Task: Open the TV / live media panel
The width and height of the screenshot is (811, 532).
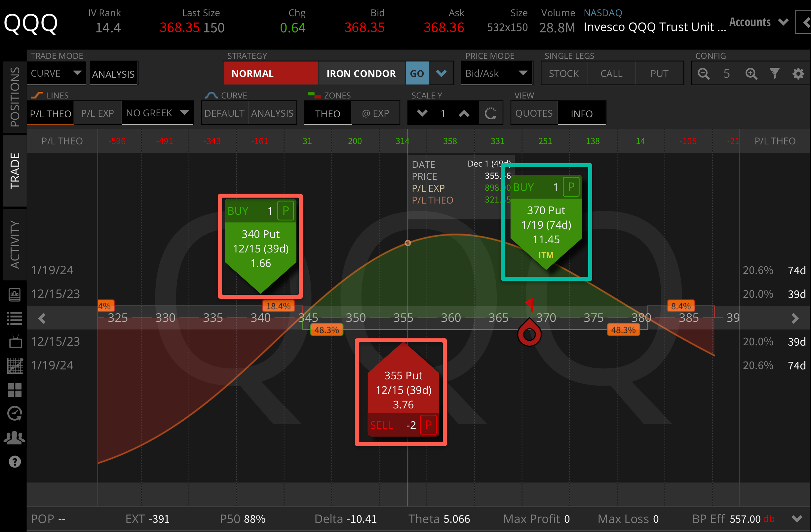Action: [14, 342]
